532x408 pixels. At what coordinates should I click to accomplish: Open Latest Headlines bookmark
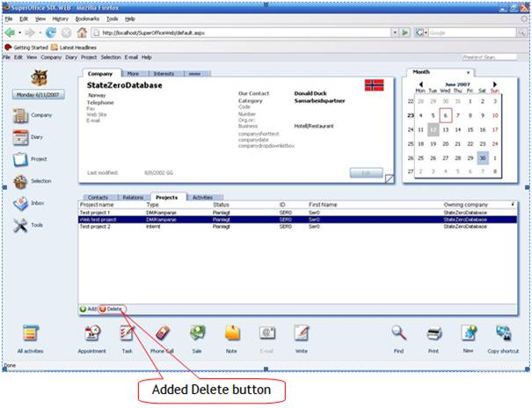pos(74,47)
